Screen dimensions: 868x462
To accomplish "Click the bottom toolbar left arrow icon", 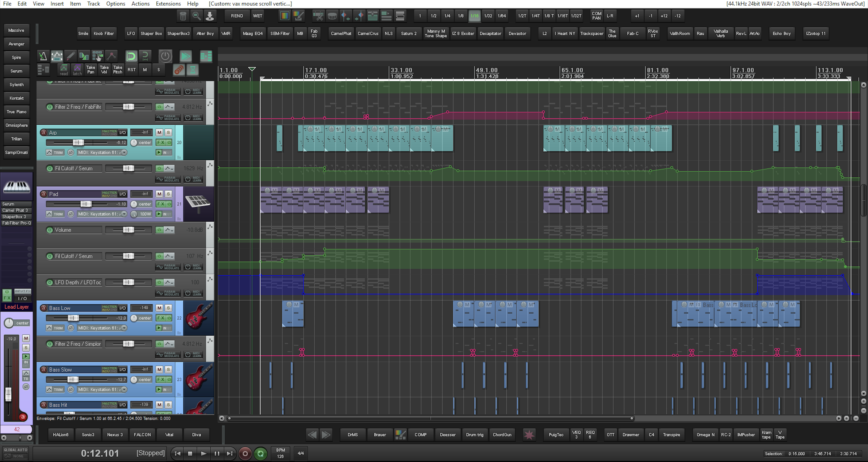I will point(312,435).
